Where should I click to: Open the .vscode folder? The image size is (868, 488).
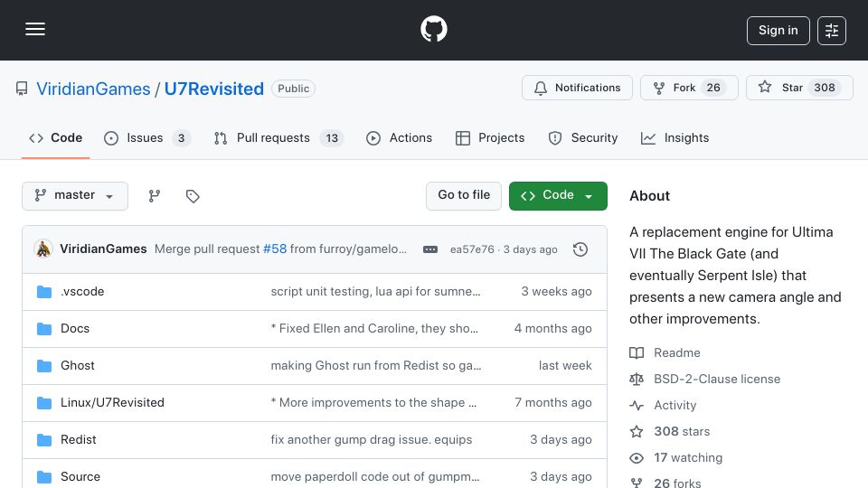point(82,292)
